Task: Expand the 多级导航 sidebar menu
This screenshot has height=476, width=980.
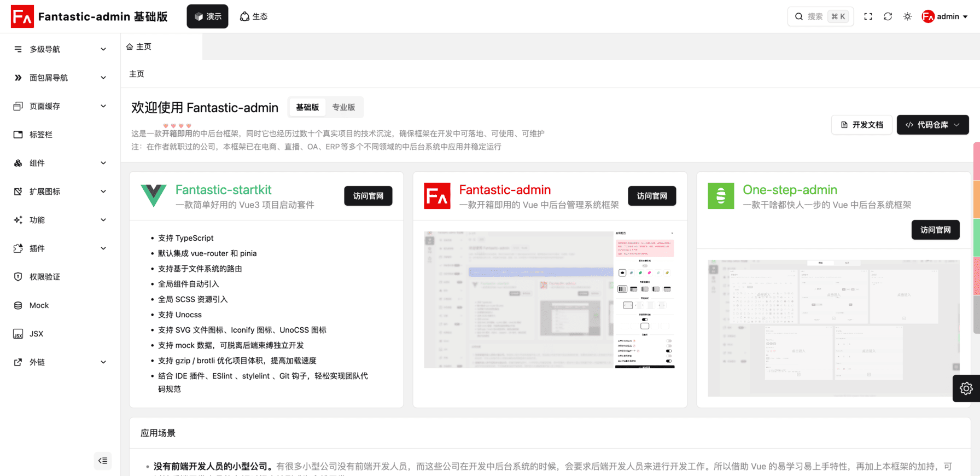Action: click(x=60, y=49)
